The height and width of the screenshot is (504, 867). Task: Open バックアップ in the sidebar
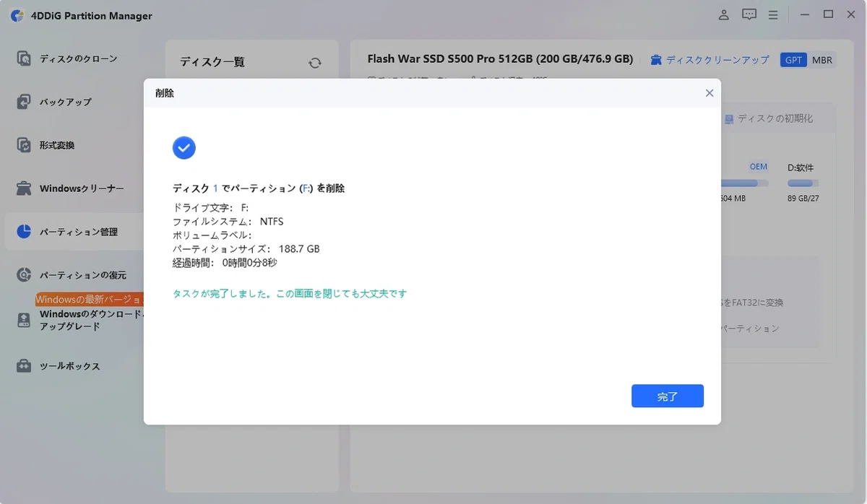point(65,102)
